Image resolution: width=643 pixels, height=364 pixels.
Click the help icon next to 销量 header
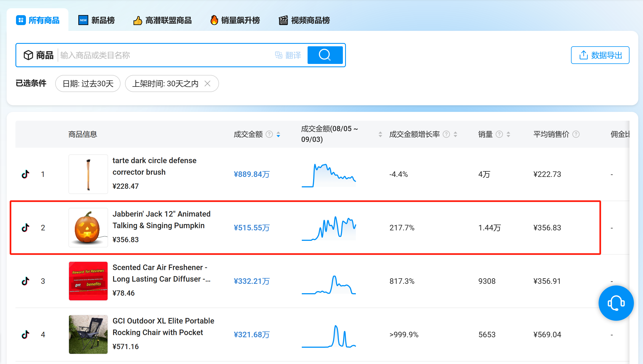(499, 134)
